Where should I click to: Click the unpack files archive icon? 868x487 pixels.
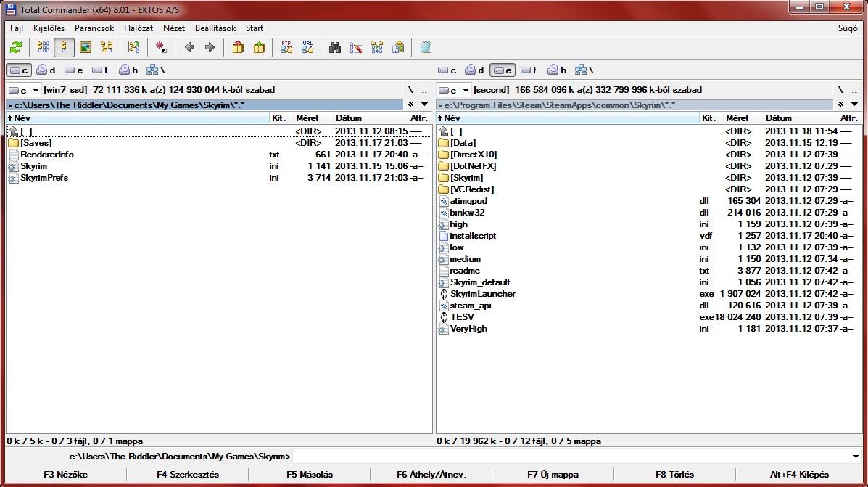click(259, 48)
